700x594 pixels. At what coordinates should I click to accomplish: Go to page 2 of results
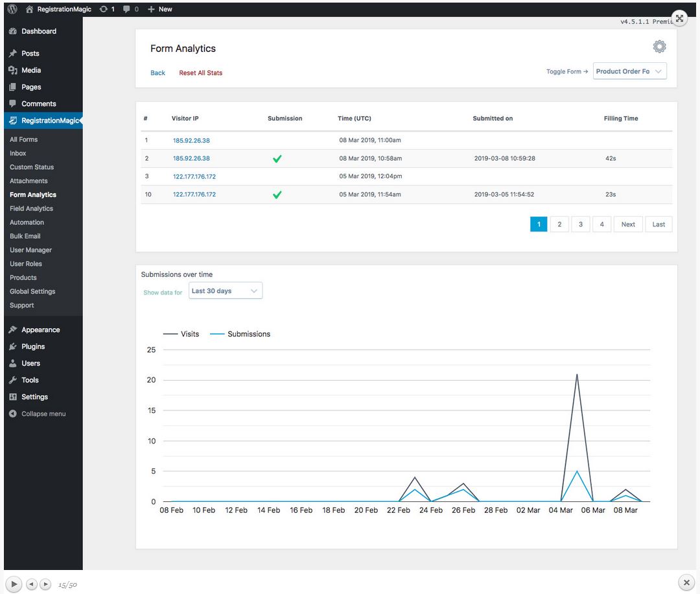click(559, 224)
